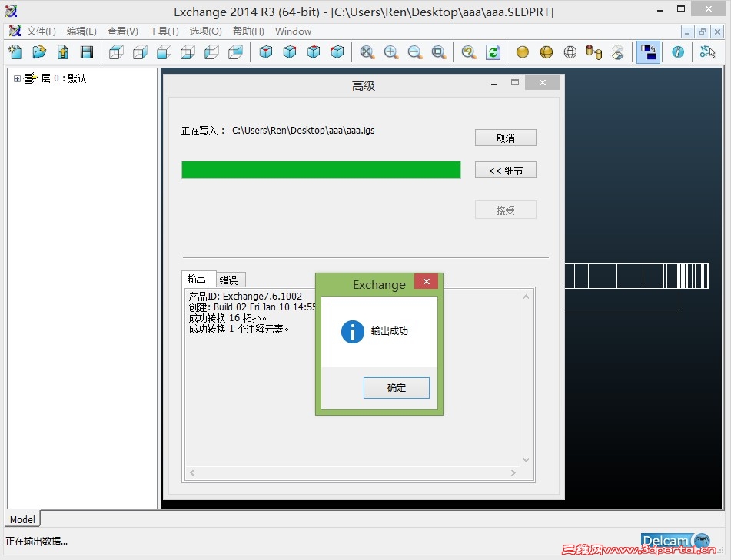
Task: Click the view cube icon right of Save
Action: 116,51
